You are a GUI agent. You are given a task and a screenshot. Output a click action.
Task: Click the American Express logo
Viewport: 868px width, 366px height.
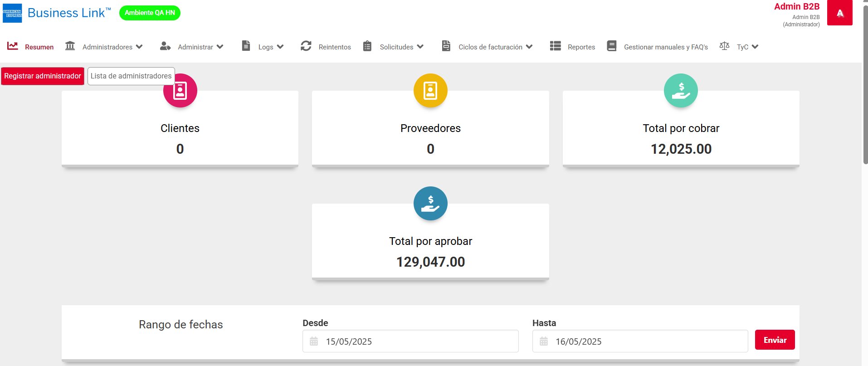12,13
